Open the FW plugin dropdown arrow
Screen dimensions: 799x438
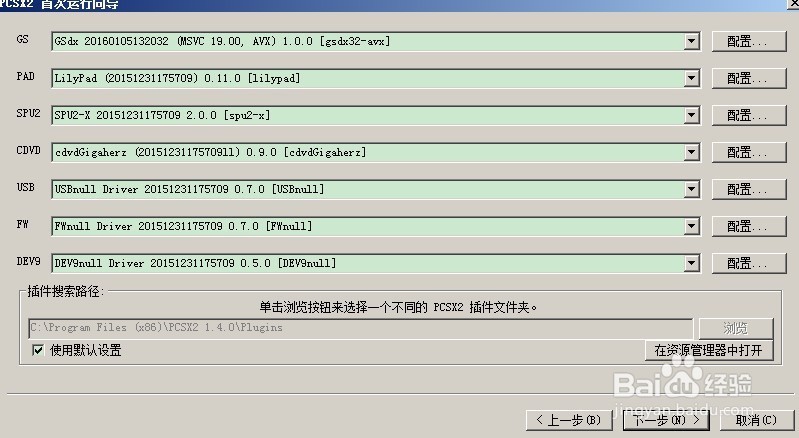pos(691,226)
